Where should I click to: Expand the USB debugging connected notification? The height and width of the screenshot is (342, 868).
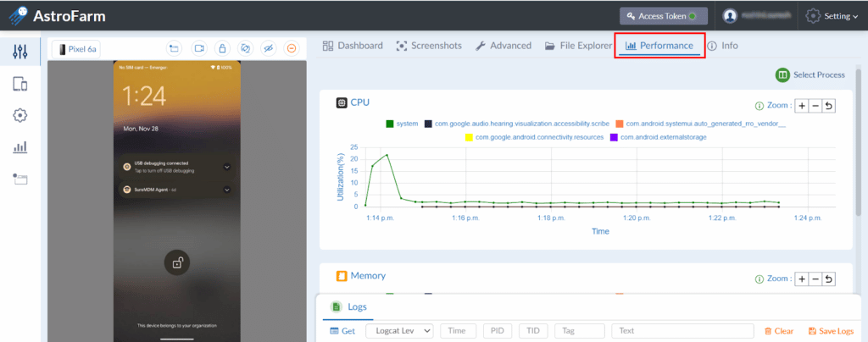click(227, 167)
